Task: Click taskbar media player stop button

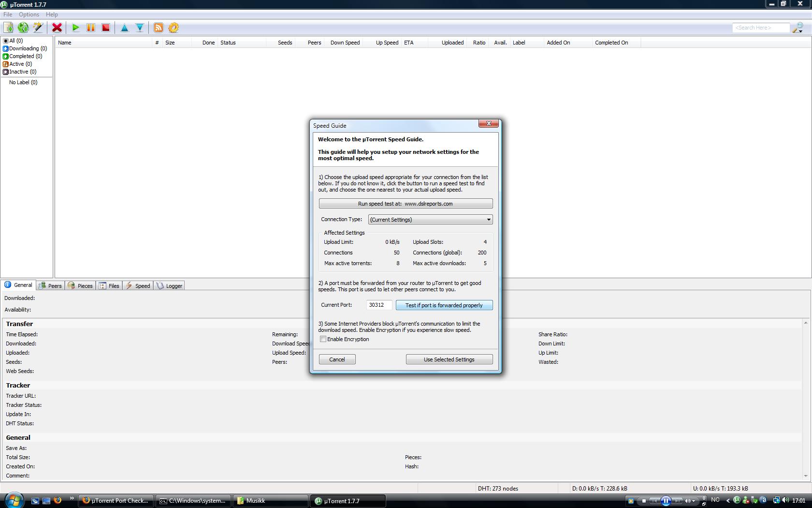Action: click(x=644, y=501)
